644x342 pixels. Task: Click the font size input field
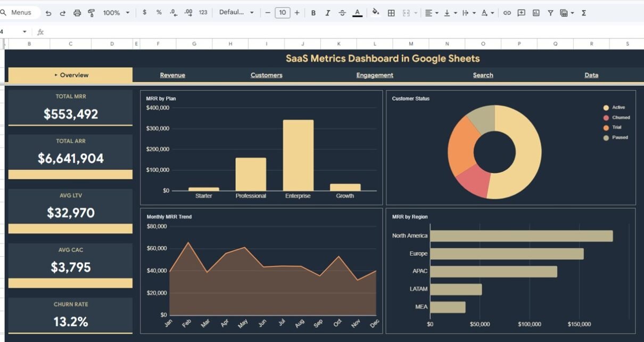282,13
